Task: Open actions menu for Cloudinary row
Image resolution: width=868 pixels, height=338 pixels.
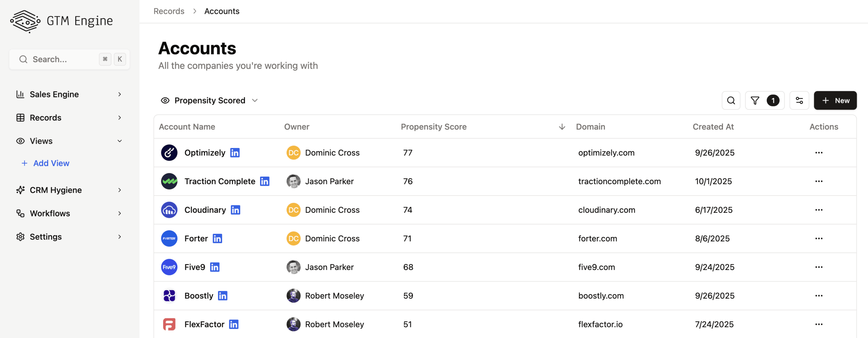Action: 819,210
